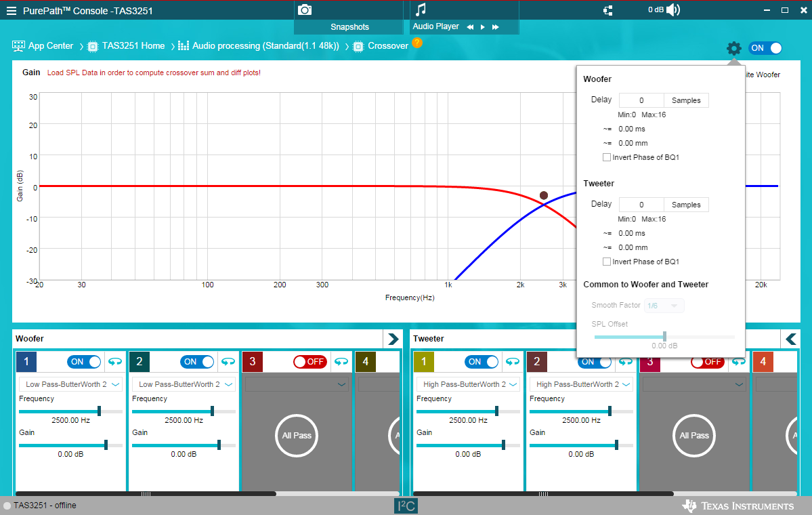
Task: Click link icon of Tweeter biquad 1
Action: click(x=513, y=362)
